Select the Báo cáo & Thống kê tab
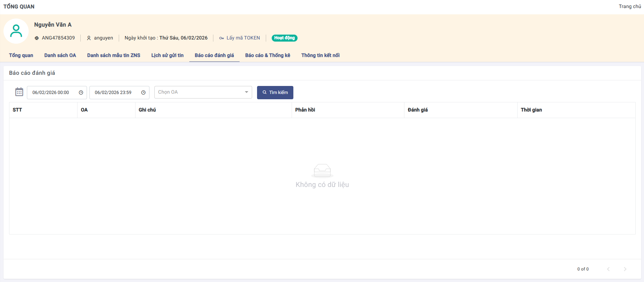Image resolution: width=644 pixels, height=282 pixels. tap(268, 55)
